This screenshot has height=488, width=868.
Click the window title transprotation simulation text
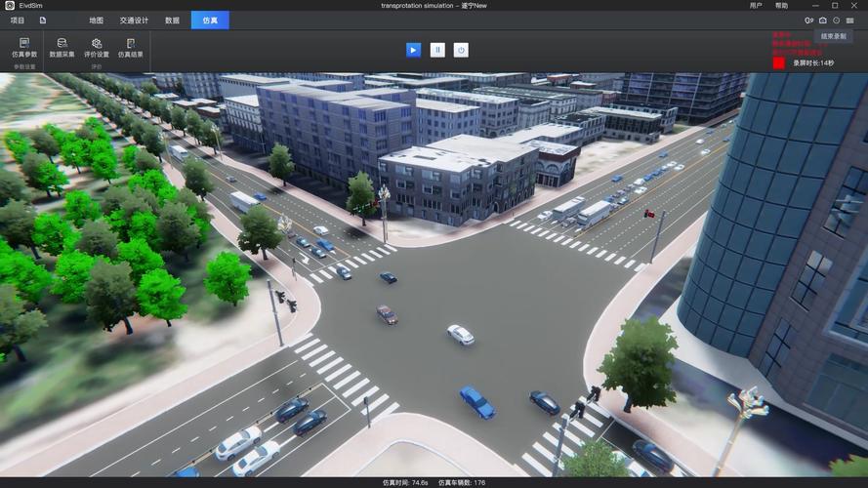(417, 6)
